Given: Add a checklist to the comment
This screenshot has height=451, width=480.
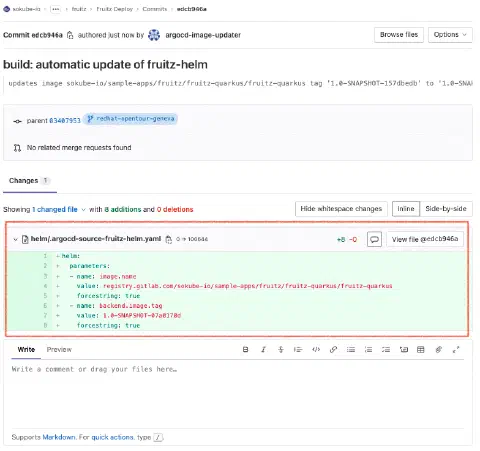Looking at the screenshot, I should pyautogui.click(x=386, y=349).
